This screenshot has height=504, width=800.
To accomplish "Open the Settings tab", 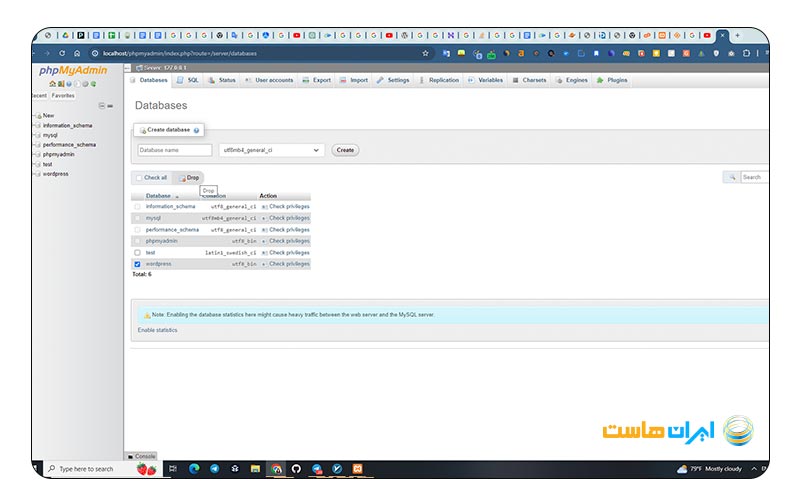I will click(x=393, y=80).
